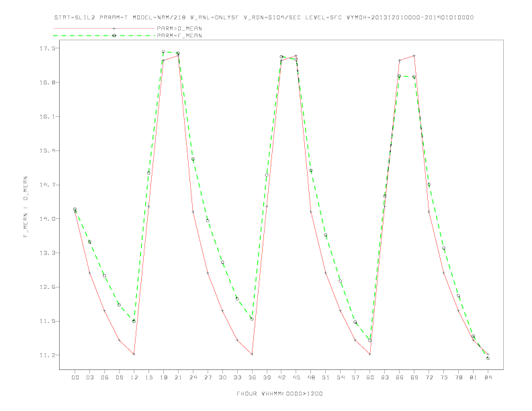
Task: Click the PARM=F_MEAN legend label
Action: pos(179,36)
